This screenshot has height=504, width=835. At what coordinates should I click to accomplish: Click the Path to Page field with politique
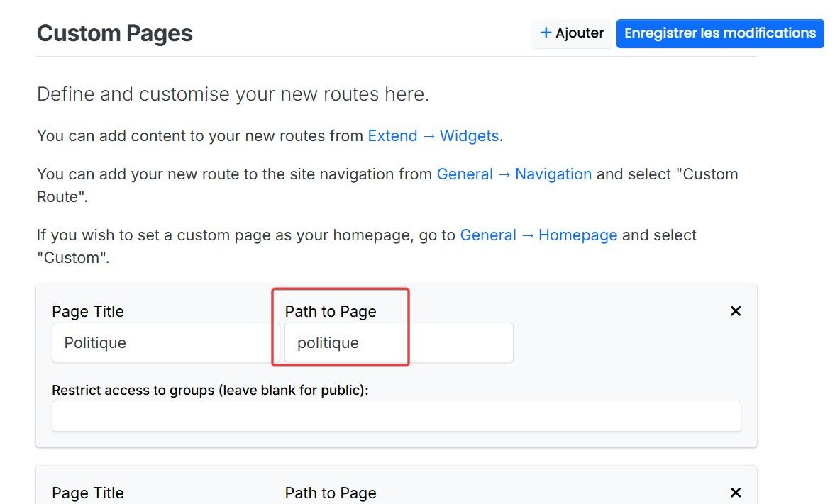pyautogui.click(x=398, y=343)
